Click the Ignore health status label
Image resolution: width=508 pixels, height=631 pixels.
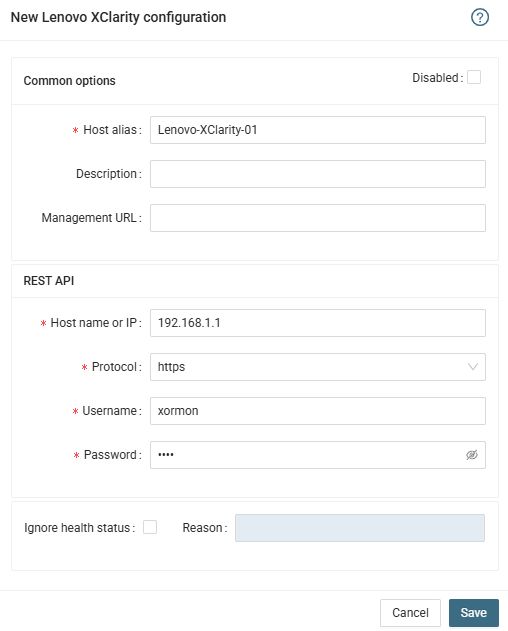click(79, 528)
